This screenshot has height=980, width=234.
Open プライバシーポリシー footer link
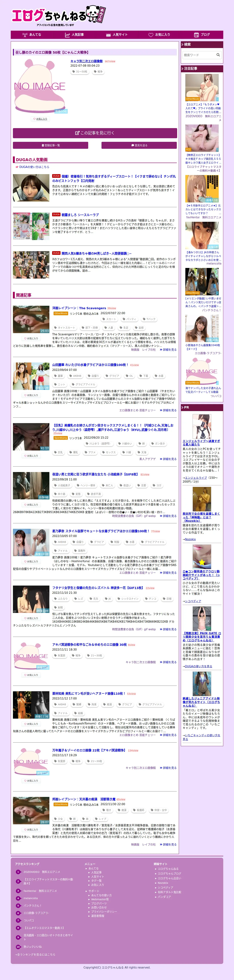pos(104,912)
